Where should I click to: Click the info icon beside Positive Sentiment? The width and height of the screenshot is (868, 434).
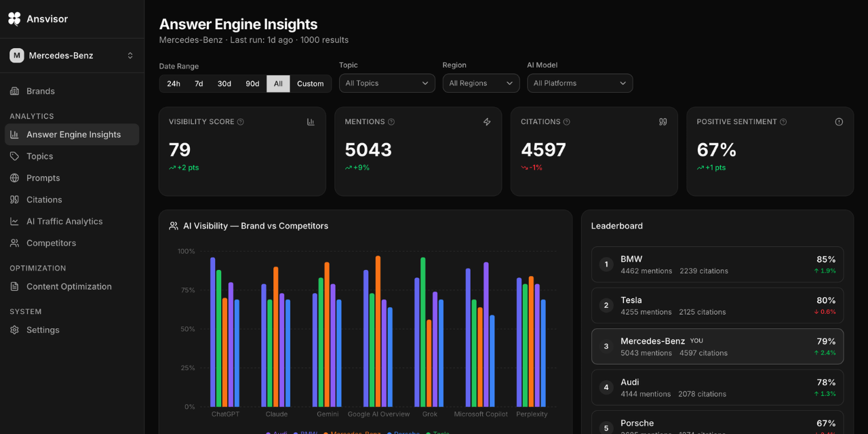tap(783, 122)
